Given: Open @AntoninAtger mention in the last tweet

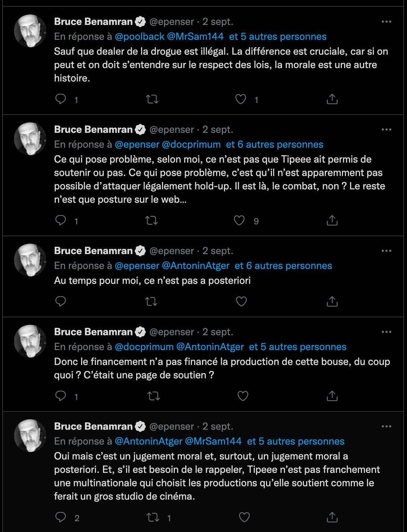Looking at the screenshot, I should (149, 441).
